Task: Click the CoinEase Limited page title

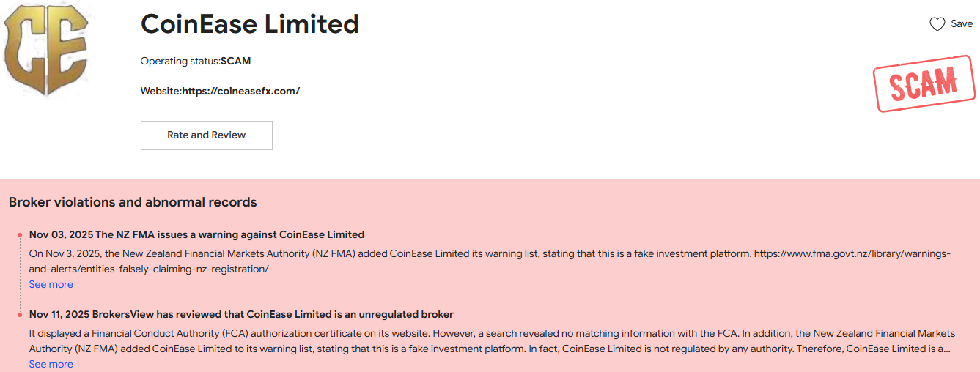Action: tap(249, 24)
